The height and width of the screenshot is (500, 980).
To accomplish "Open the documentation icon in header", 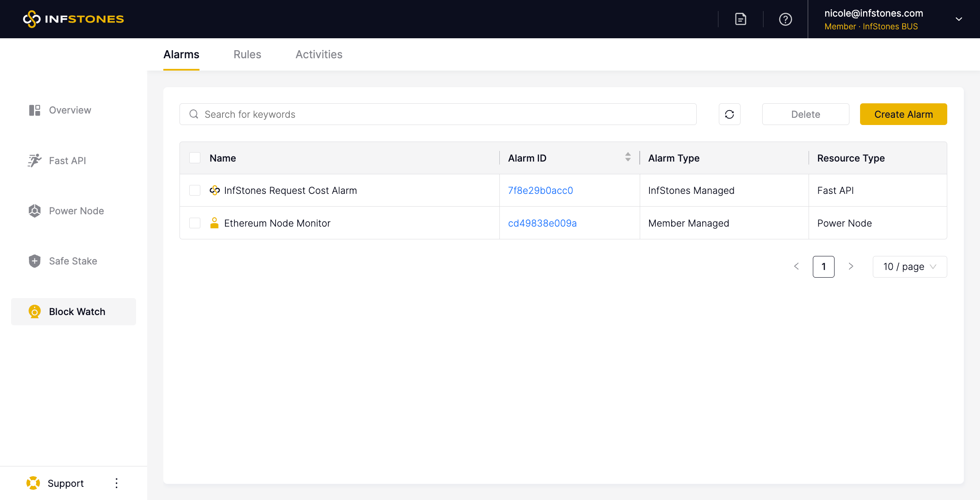I will (x=741, y=19).
